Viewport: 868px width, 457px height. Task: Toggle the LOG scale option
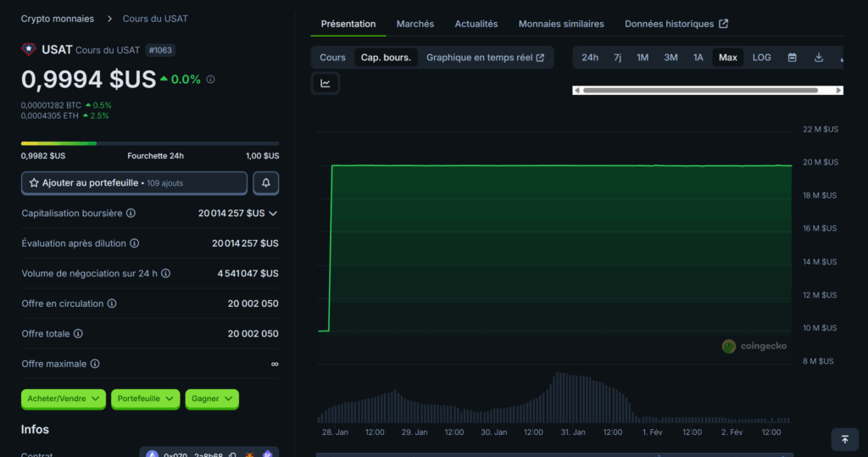pyautogui.click(x=761, y=58)
